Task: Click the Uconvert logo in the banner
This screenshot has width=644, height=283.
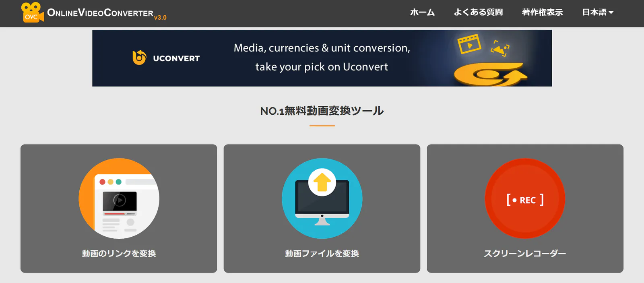Action: 166,58
